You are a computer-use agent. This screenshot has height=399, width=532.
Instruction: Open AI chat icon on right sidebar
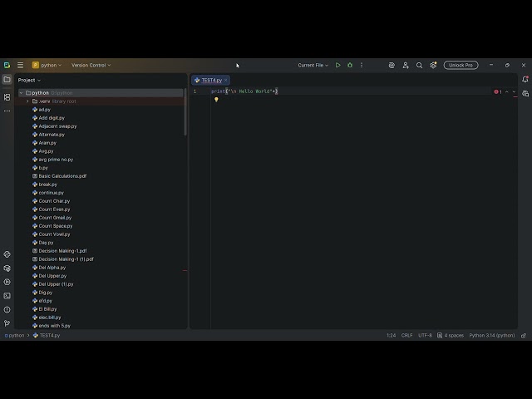[x=525, y=93]
